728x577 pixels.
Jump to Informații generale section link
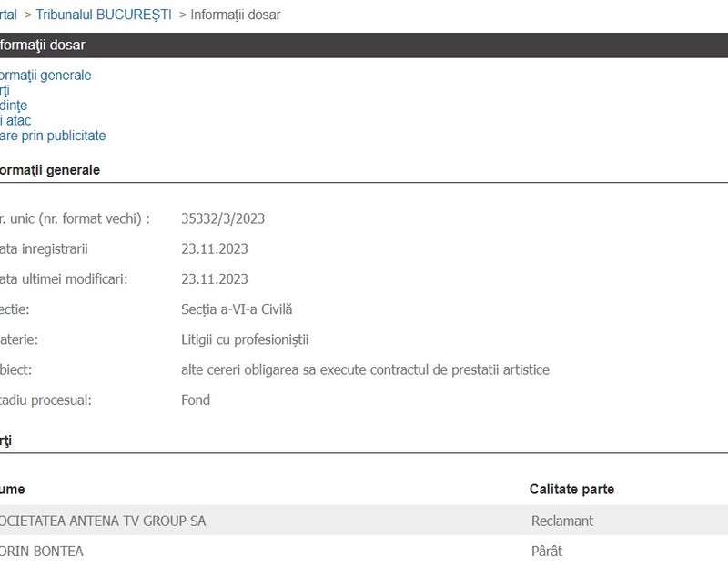[45, 76]
